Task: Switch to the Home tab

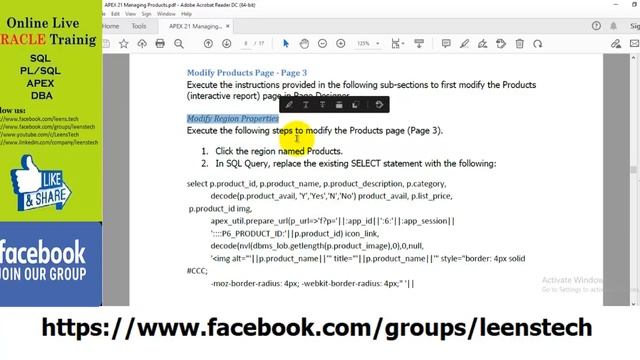Action: coord(110,26)
